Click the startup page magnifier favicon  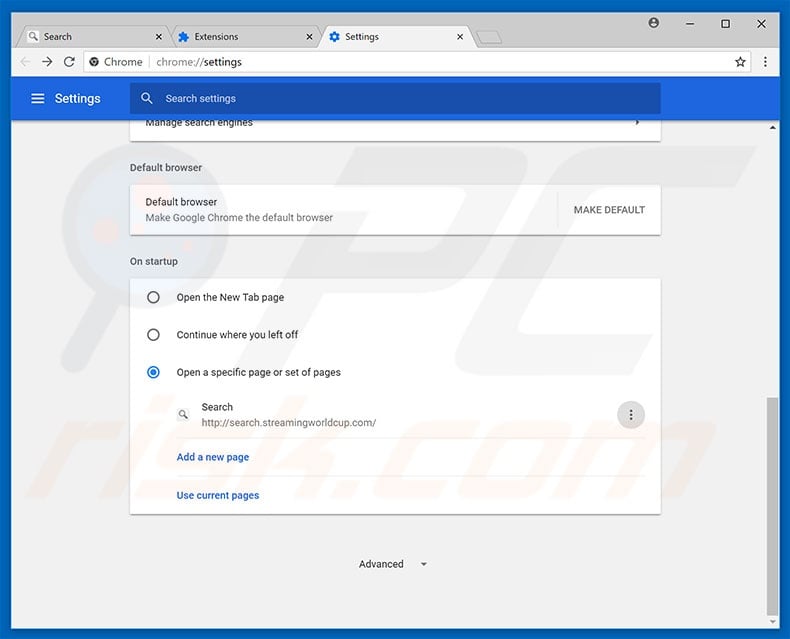pyautogui.click(x=183, y=414)
